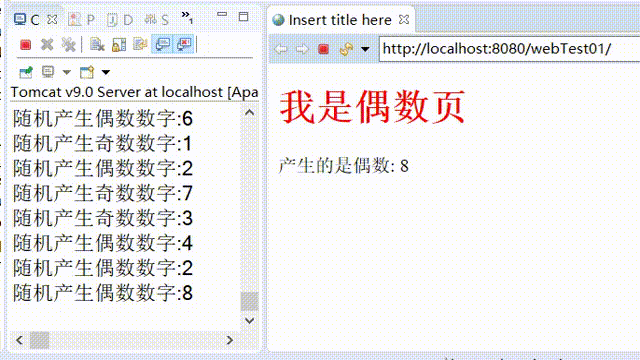Image resolution: width=640 pixels, height=360 pixels.
Task: Click horizontal scrollbar left arrow
Action: [19, 340]
